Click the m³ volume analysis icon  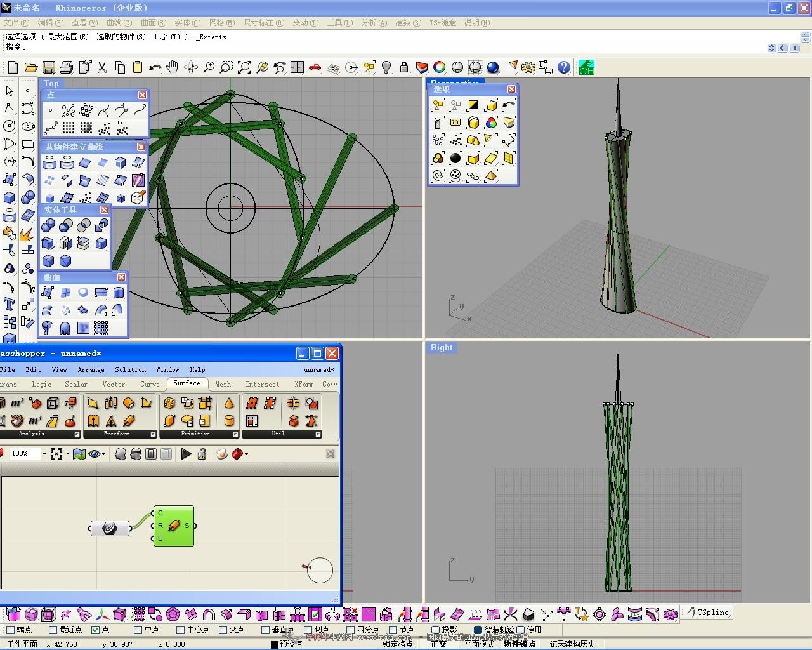[x=35, y=420]
